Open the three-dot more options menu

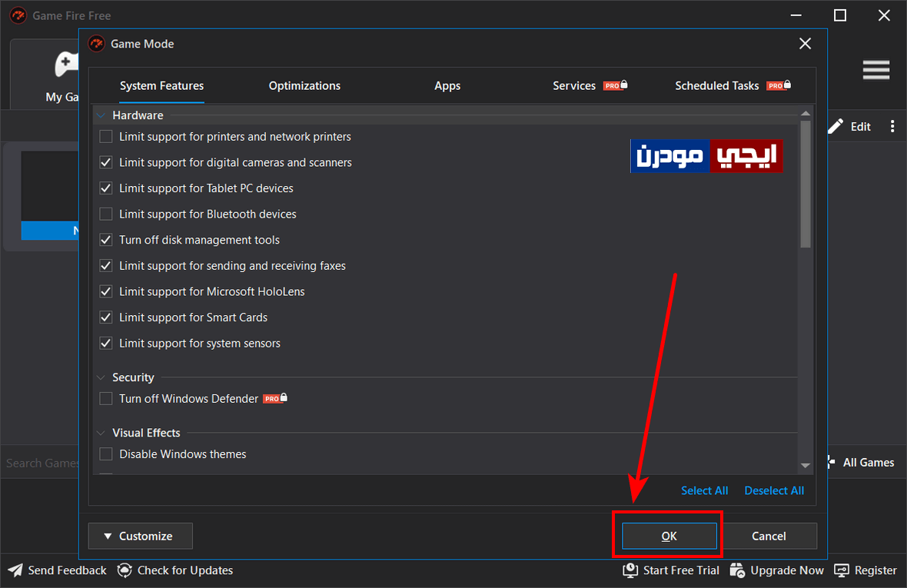(892, 127)
